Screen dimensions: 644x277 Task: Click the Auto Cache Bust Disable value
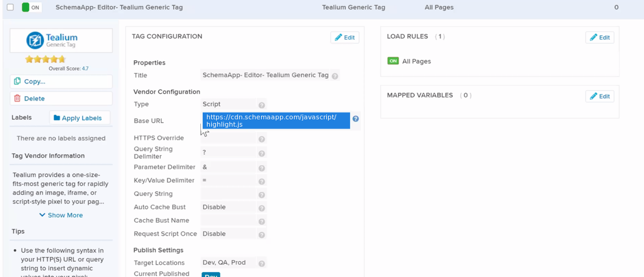pos(228,207)
